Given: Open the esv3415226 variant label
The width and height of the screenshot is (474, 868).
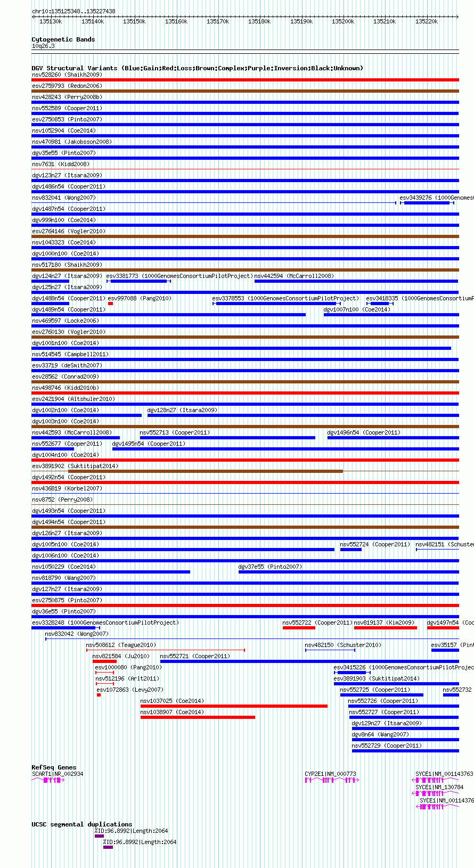Looking at the screenshot, I should (x=404, y=667).
